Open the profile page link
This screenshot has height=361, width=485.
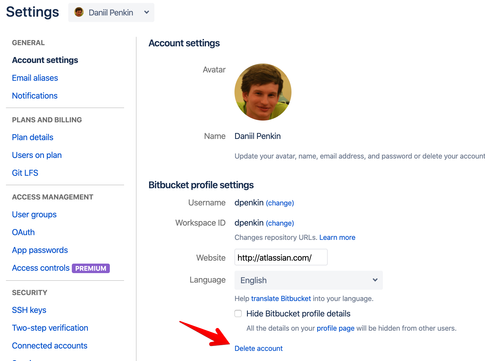click(335, 328)
